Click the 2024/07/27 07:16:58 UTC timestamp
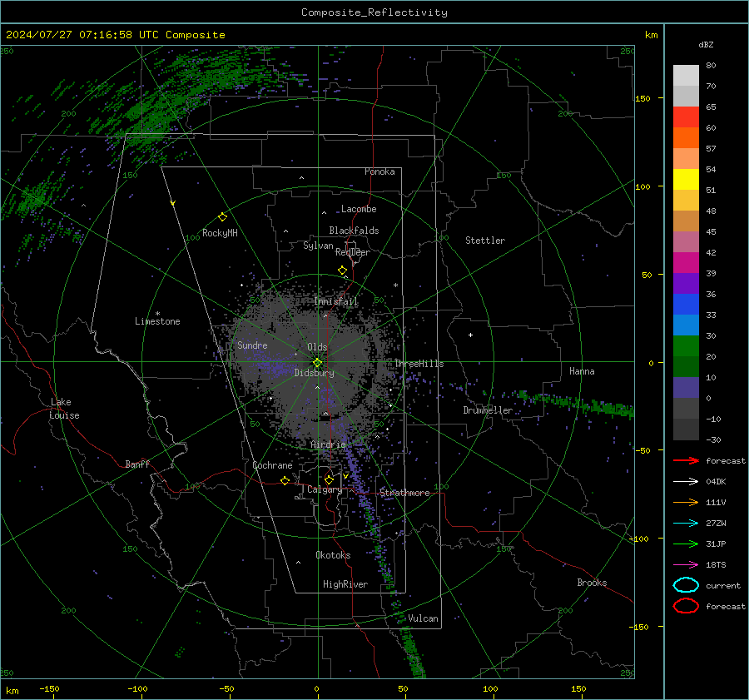749x700 pixels. coord(82,35)
